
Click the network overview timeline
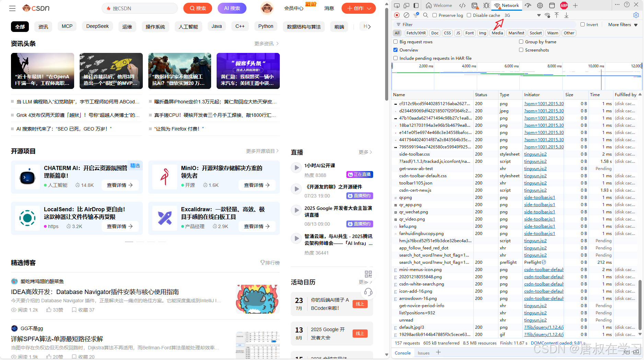(517, 77)
